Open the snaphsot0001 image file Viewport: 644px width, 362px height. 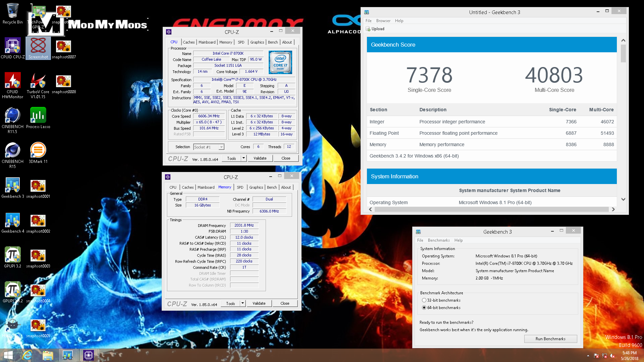point(38,188)
